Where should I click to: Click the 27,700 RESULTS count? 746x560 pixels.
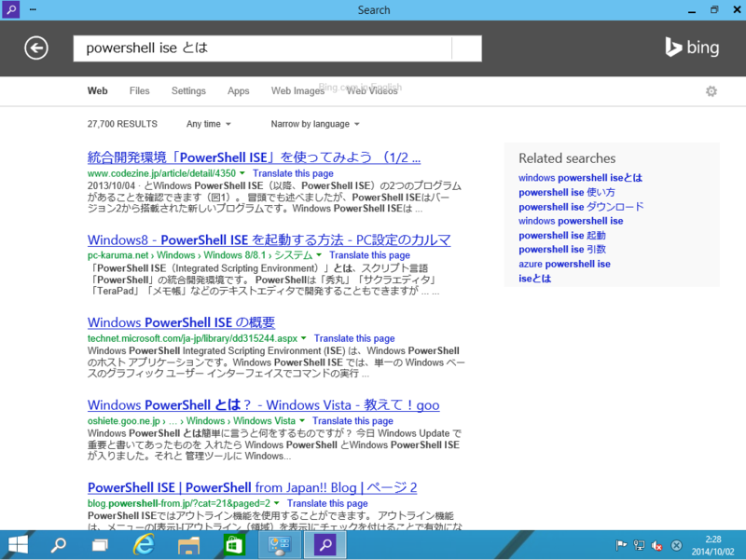(x=122, y=124)
